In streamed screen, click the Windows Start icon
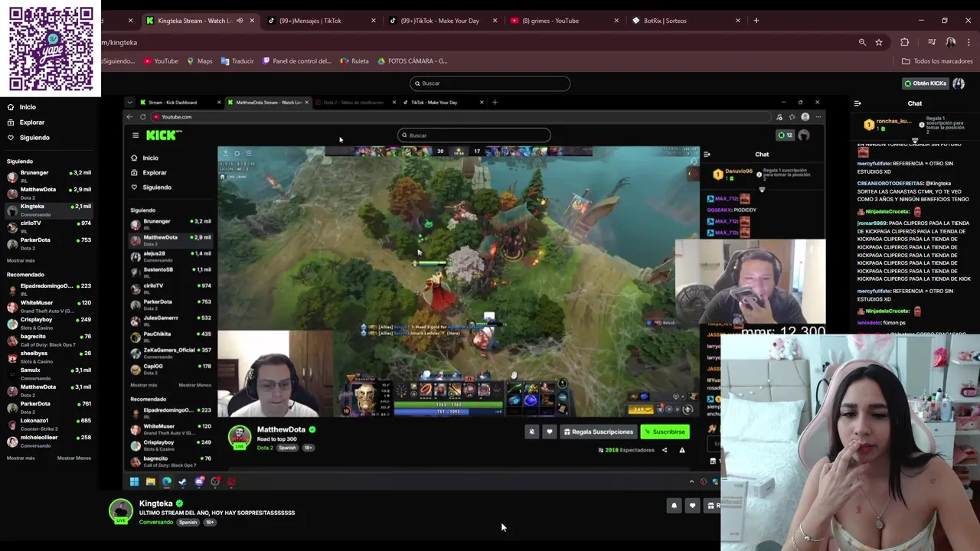Image resolution: width=980 pixels, height=551 pixels. pos(134,481)
